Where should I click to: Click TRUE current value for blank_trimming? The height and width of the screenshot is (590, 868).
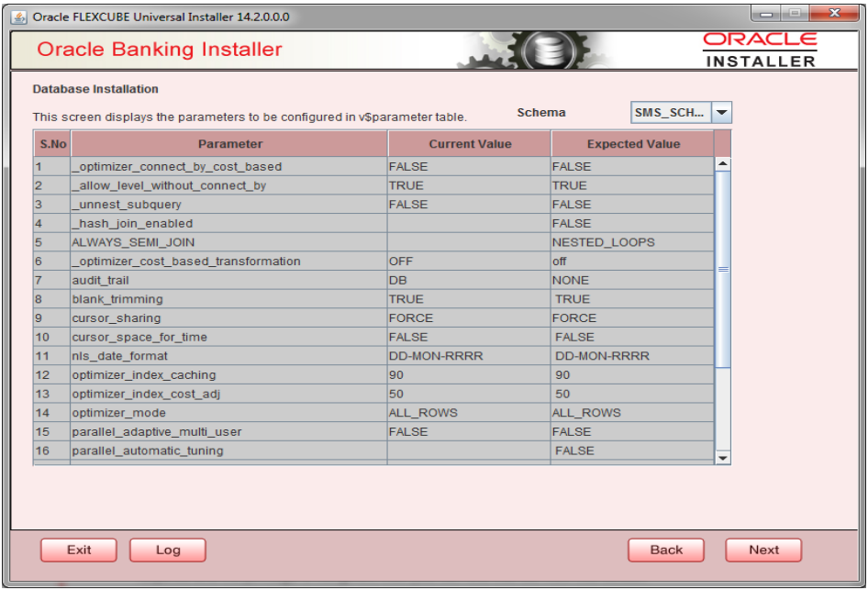tap(469, 299)
